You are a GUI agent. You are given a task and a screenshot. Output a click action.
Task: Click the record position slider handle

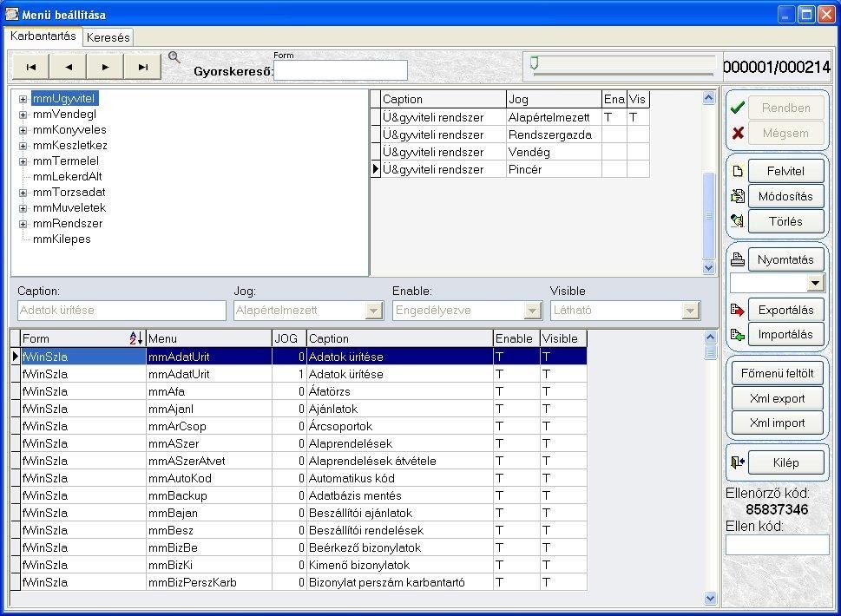tap(535, 63)
